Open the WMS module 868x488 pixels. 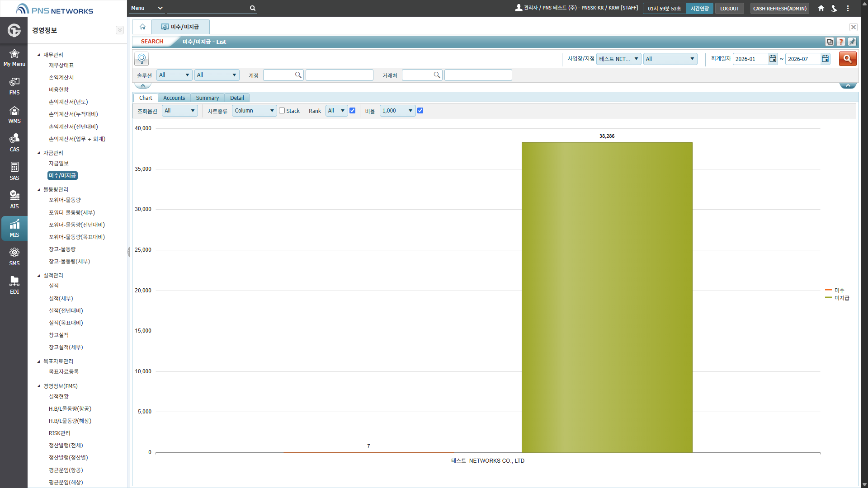pyautogui.click(x=14, y=115)
